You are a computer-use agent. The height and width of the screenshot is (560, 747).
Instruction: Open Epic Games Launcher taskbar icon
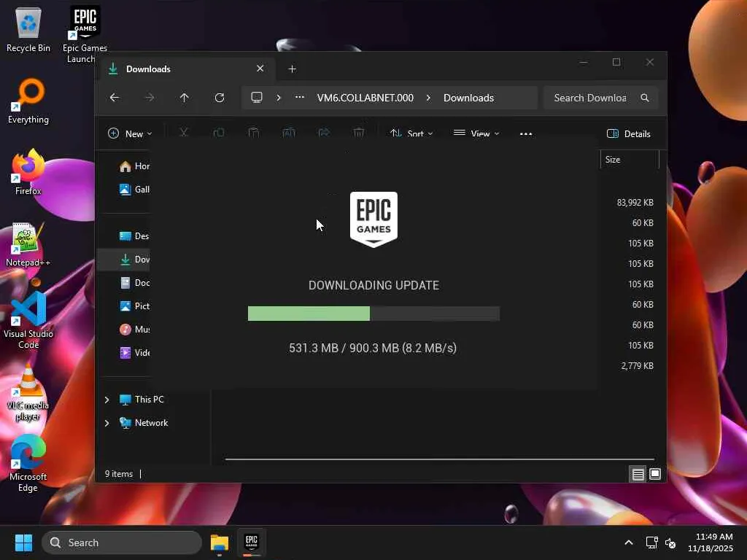point(252,542)
